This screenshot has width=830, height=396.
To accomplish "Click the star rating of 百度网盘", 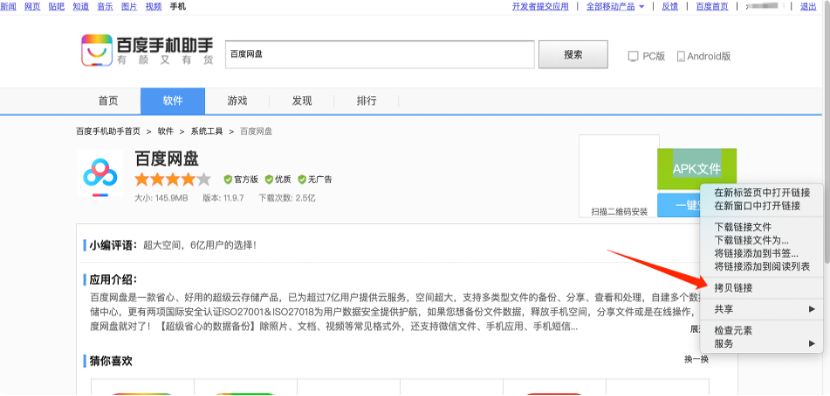I will pyautogui.click(x=173, y=179).
